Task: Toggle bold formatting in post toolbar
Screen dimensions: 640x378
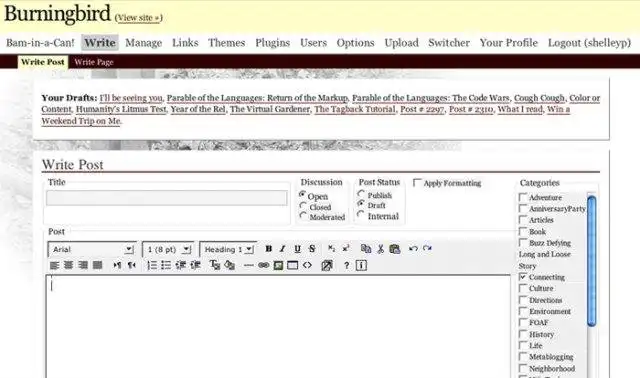Action: tap(268, 249)
